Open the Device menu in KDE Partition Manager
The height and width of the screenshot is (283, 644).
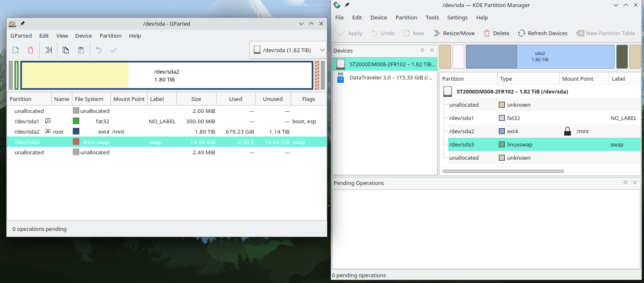(x=379, y=17)
